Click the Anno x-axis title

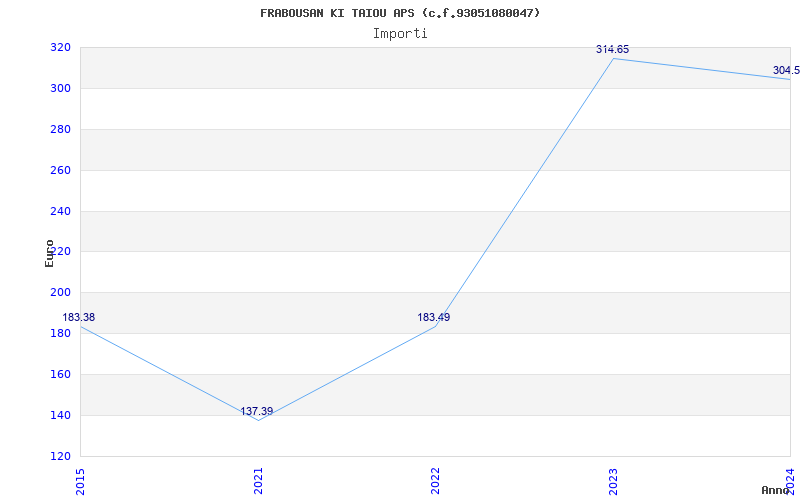[x=776, y=490]
